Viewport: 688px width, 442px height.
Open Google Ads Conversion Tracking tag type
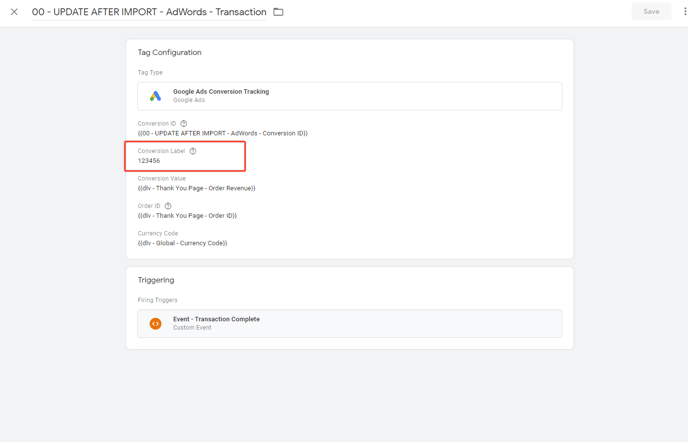point(350,96)
